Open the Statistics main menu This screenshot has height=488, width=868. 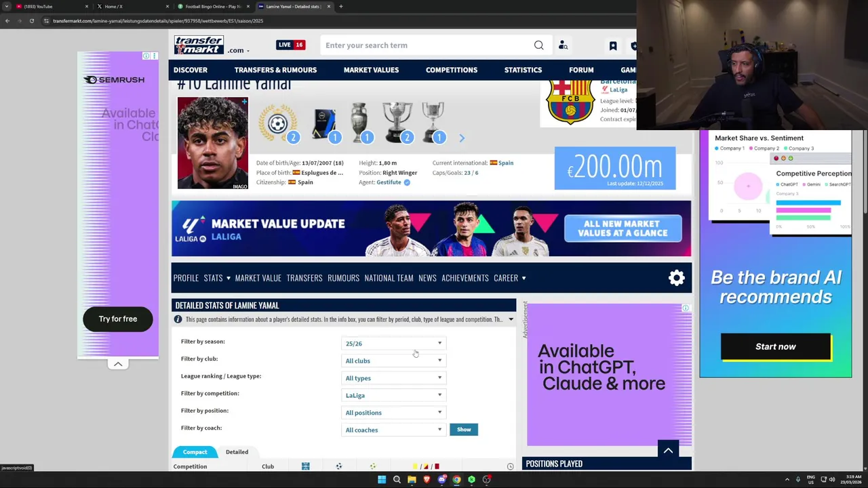pos(523,70)
